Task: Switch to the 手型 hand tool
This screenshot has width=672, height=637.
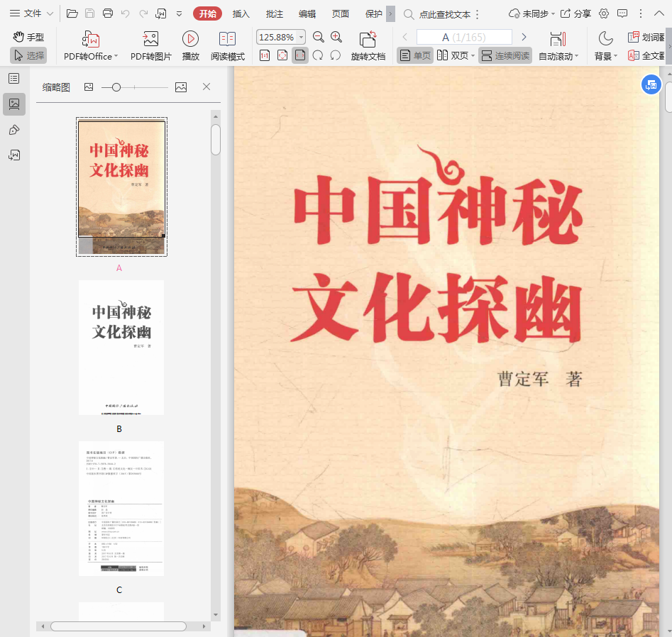Action: pyautogui.click(x=28, y=37)
